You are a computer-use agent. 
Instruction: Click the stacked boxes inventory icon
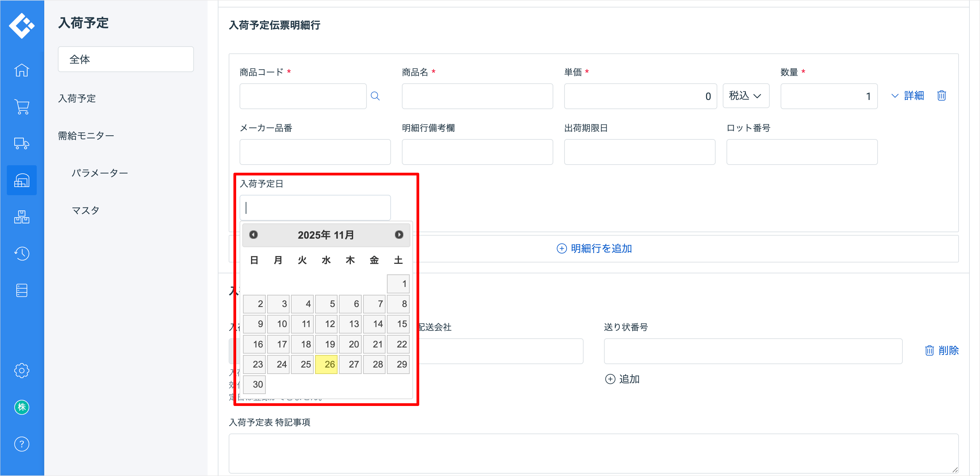[22, 217]
